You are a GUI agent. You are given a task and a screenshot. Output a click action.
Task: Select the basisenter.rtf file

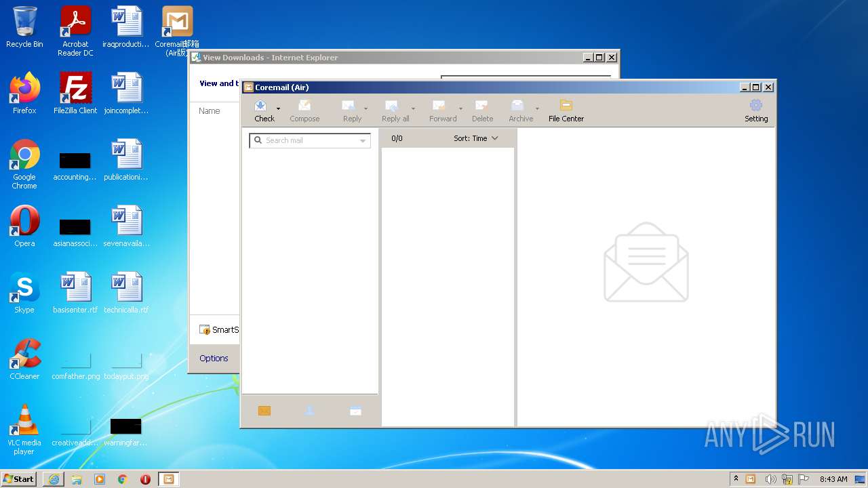click(75, 293)
